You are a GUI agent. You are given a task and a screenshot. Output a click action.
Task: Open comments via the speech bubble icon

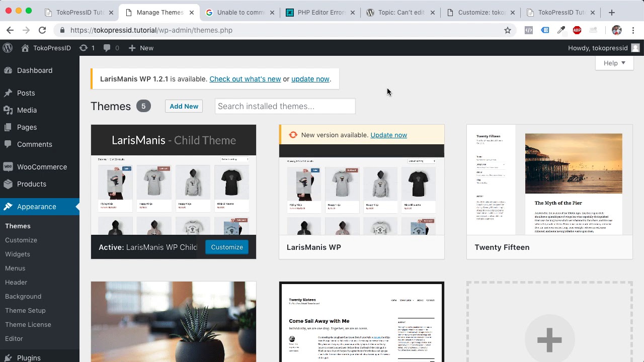[x=107, y=48]
